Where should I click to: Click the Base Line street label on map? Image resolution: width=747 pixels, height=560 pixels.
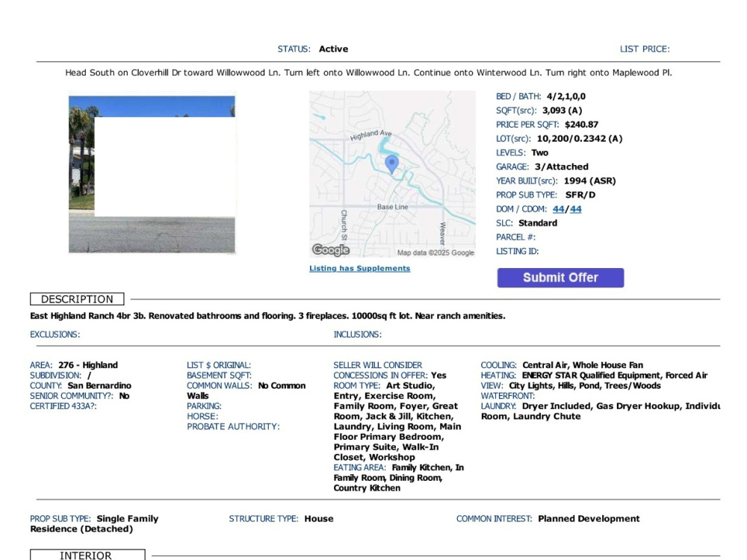pos(393,207)
